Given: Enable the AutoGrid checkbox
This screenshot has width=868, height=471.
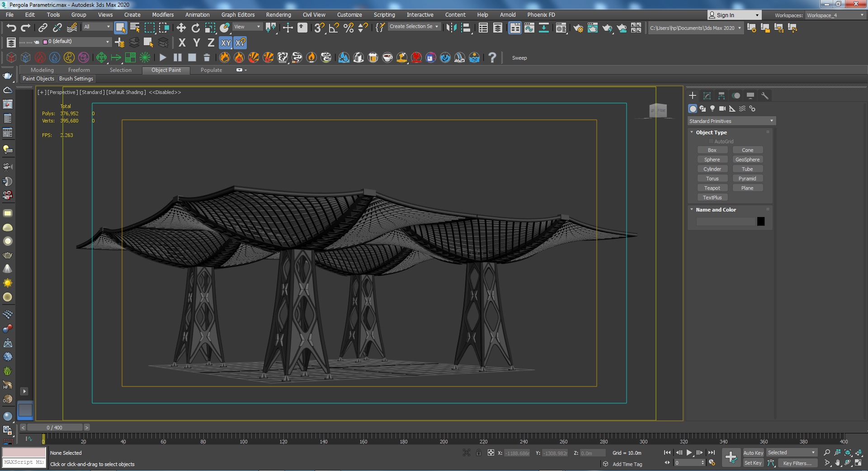Looking at the screenshot, I should 711,141.
